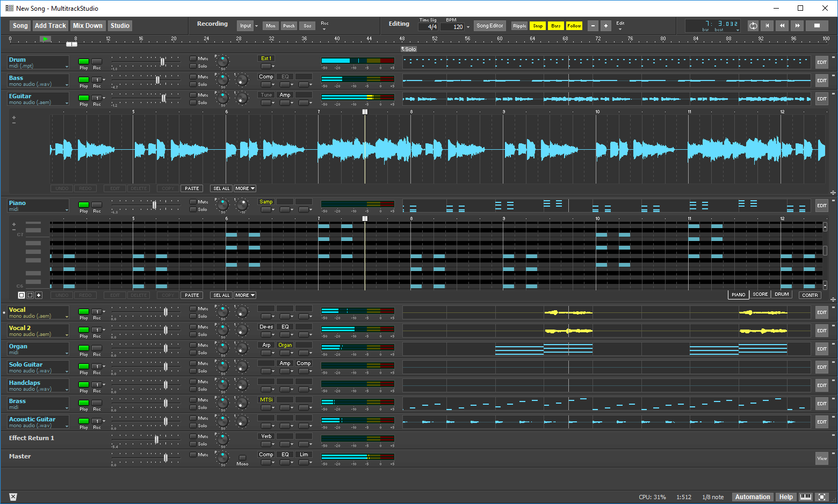Screen dimensions: 838x504
Task: Click the green play marker on timeline ruler
Action: click(x=46, y=39)
